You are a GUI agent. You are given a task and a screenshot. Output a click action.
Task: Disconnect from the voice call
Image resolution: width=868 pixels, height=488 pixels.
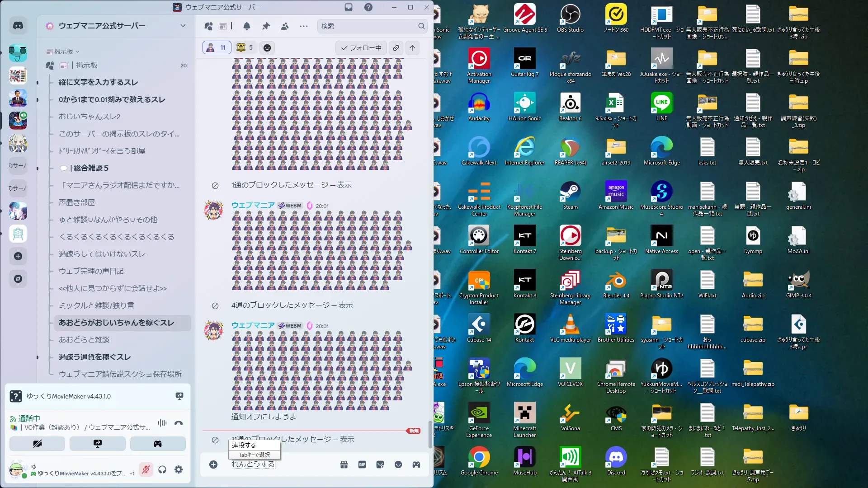(179, 423)
